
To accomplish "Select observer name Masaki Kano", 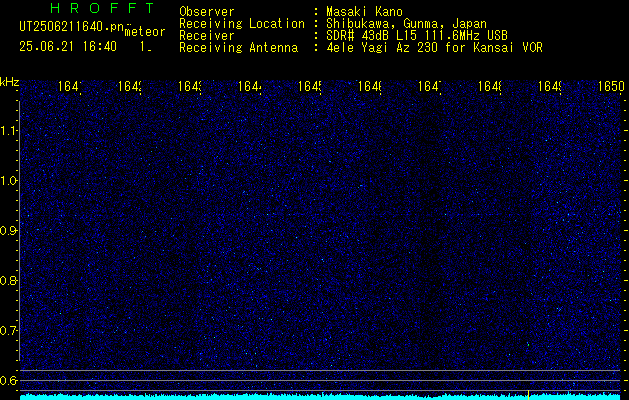I will pyautogui.click(x=364, y=12).
